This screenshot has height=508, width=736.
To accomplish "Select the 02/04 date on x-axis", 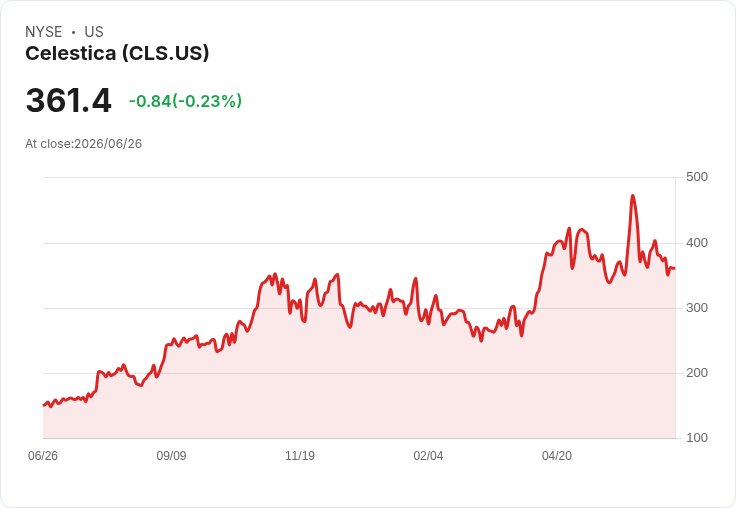I will click(428, 455).
